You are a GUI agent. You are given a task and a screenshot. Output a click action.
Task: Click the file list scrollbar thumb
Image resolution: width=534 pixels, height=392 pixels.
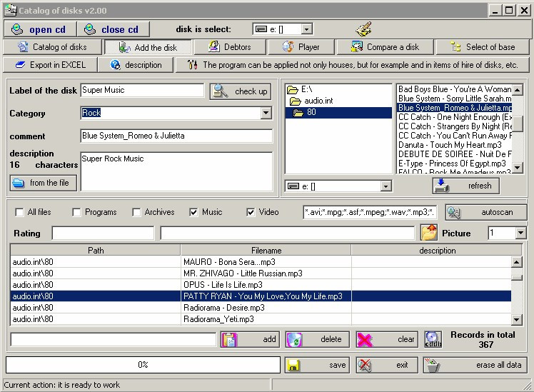[x=518, y=124]
